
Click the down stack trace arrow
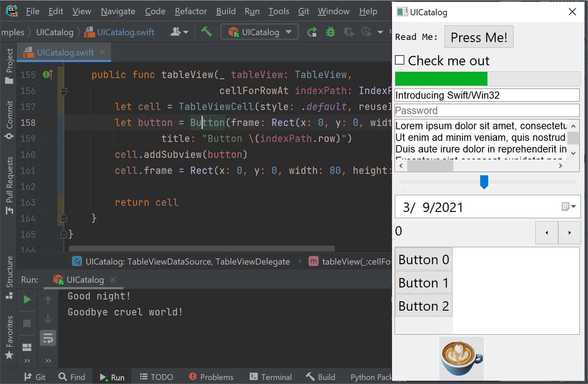(48, 319)
